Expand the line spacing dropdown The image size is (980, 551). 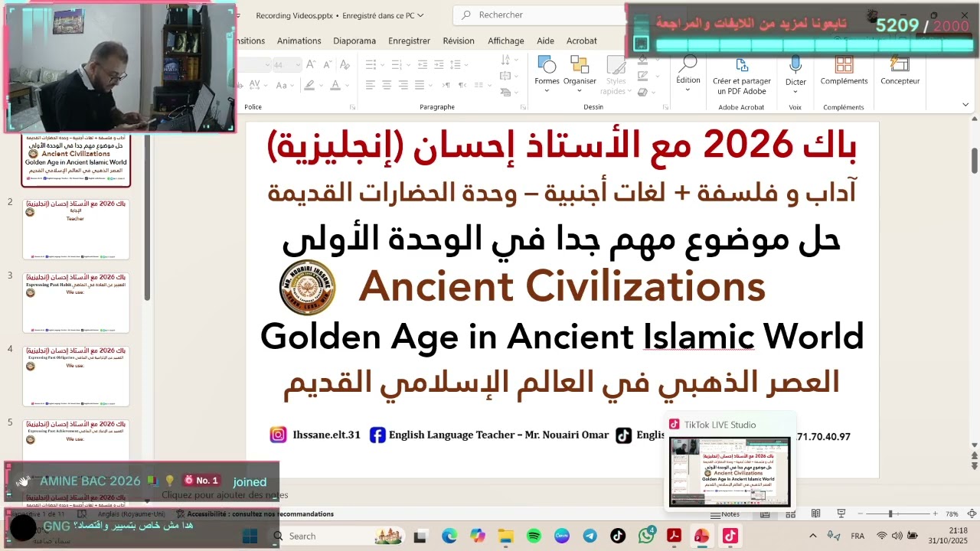466,64
